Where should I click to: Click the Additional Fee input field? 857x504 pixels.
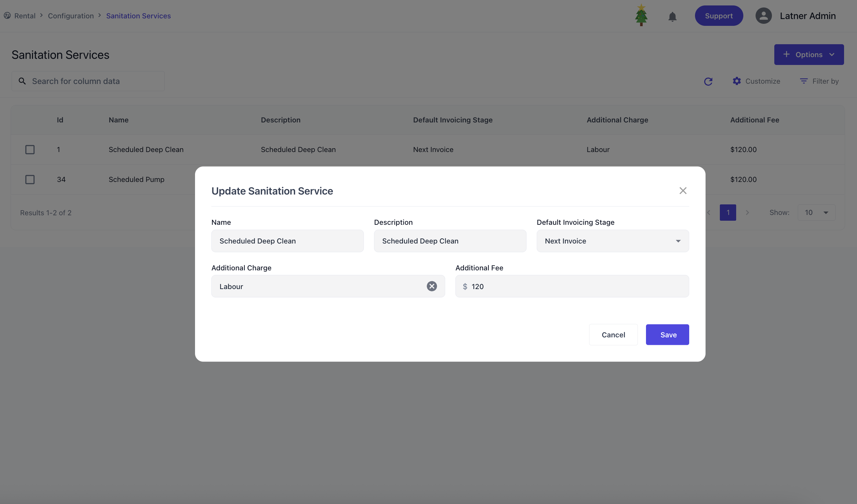tap(579, 287)
